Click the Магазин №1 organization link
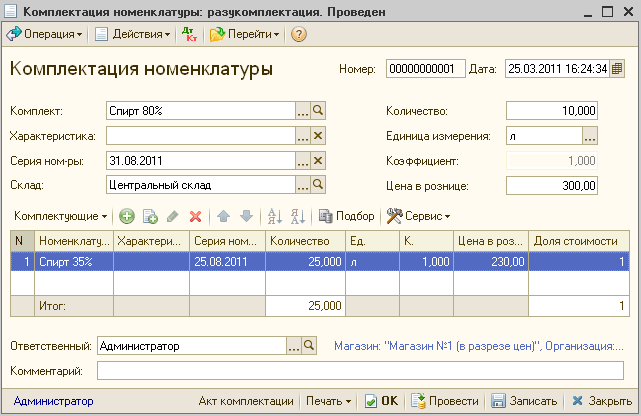The image size is (641, 416). pyautogui.click(x=484, y=347)
